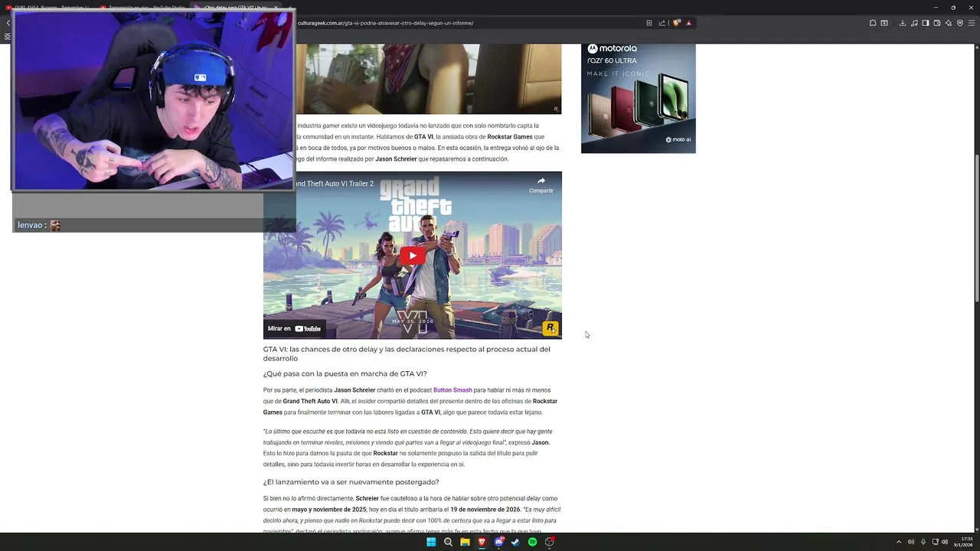Viewport: 980px width, 551px height.
Task: Click the microphone tray icon
Action: 923,542
